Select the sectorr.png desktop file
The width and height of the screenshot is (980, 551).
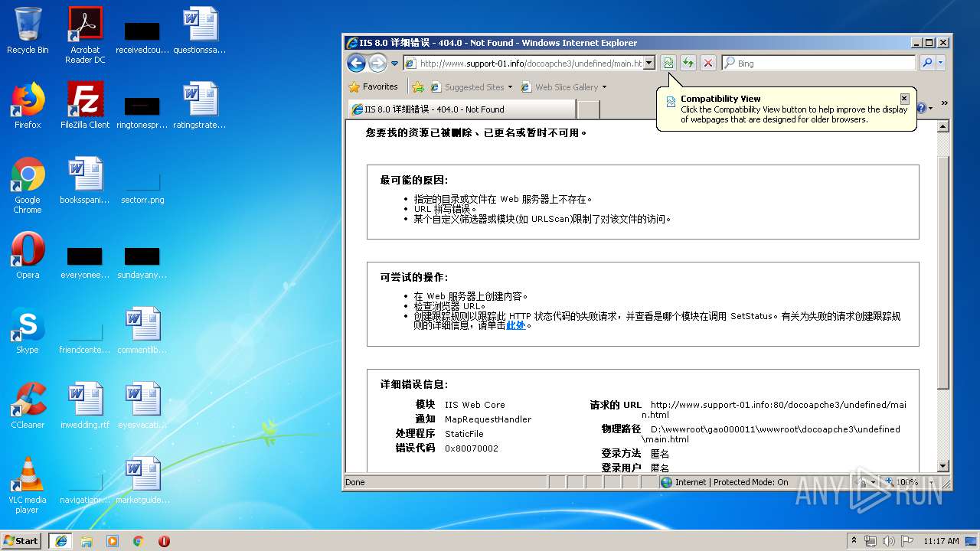click(x=142, y=188)
